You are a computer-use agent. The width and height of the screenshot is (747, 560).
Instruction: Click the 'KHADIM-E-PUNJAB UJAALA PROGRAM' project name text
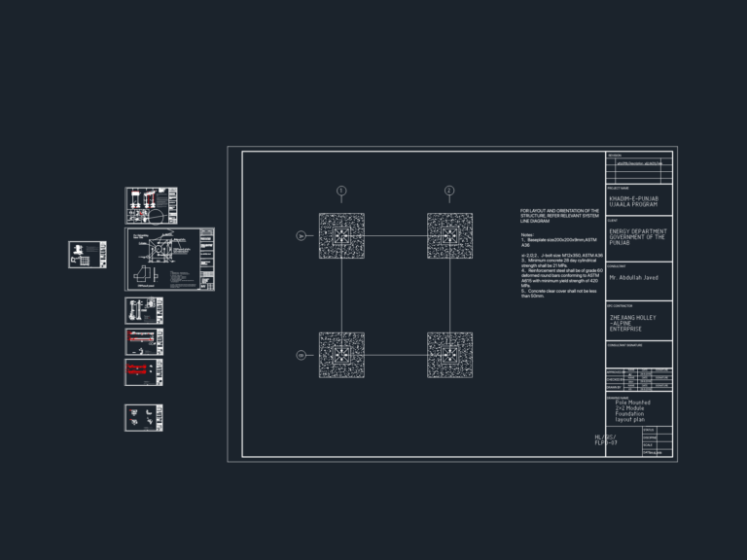tap(633, 201)
